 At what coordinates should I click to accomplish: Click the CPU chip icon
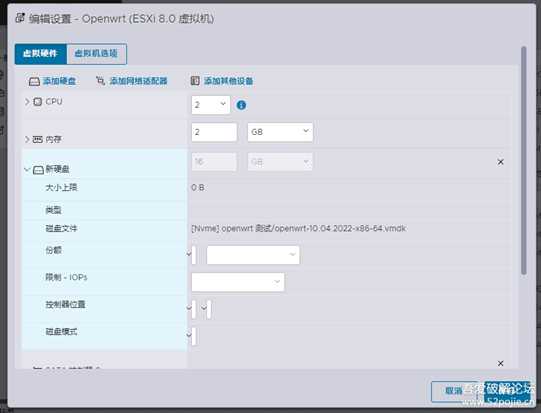point(37,101)
